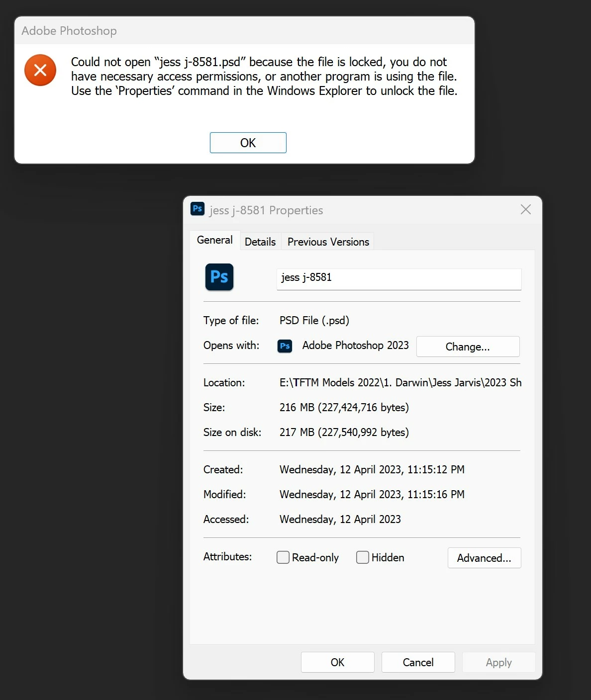Screen dimensions: 591x700
Task: Click the Photoshop icon in Properties title bar
Action: coord(197,209)
